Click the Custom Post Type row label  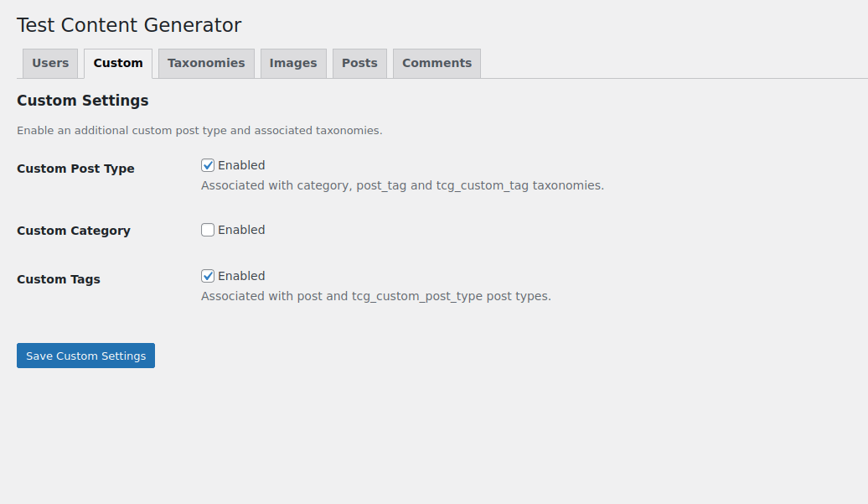click(x=76, y=169)
